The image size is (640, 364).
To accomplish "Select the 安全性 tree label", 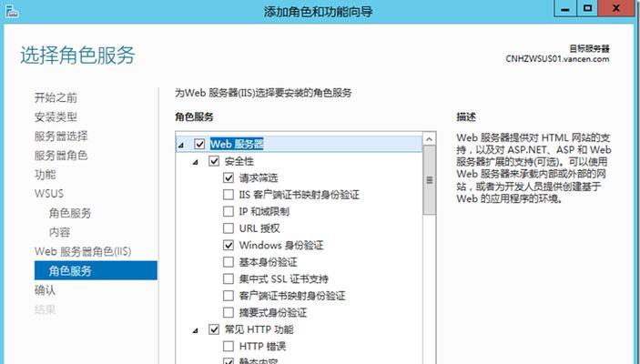I will (239, 161).
